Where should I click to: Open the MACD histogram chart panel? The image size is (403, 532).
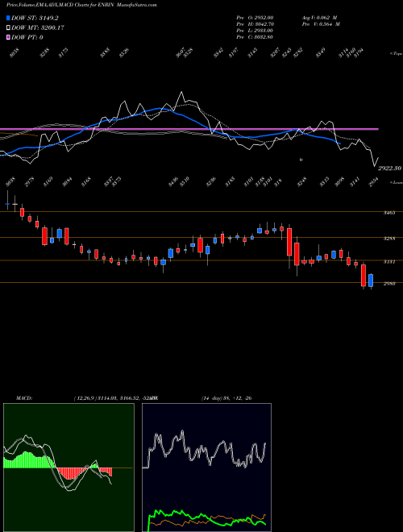point(69,468)
